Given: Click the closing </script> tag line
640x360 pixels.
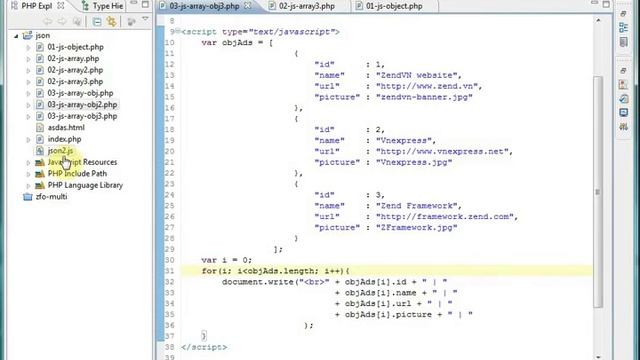Looking at the screenshot, I should tap(204, 347).
